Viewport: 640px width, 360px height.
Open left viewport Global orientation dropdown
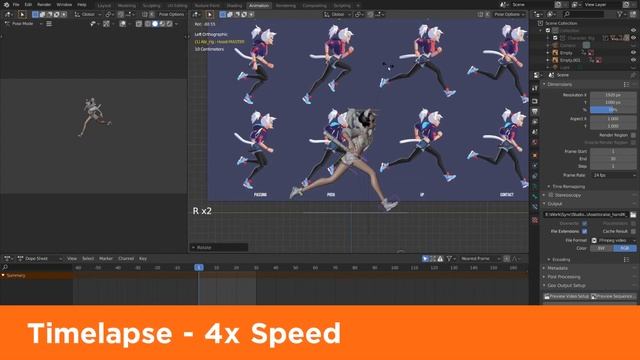[x=88, y=14]
